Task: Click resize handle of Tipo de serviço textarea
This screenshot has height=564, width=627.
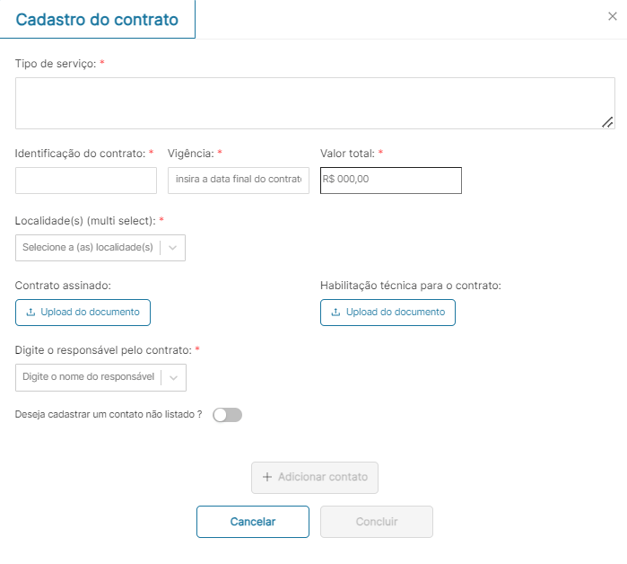Action: [x=607, y=122]
